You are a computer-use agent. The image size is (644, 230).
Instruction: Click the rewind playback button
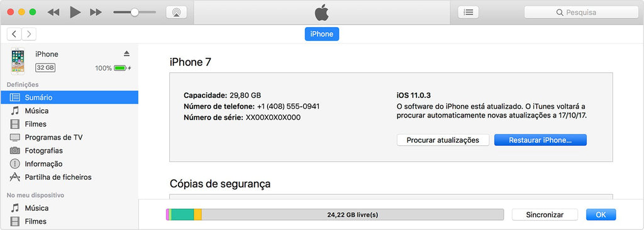53,13
